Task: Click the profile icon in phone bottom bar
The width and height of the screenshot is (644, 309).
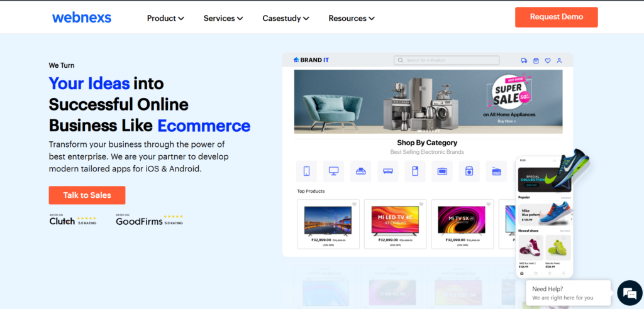Action: (563, 273)
